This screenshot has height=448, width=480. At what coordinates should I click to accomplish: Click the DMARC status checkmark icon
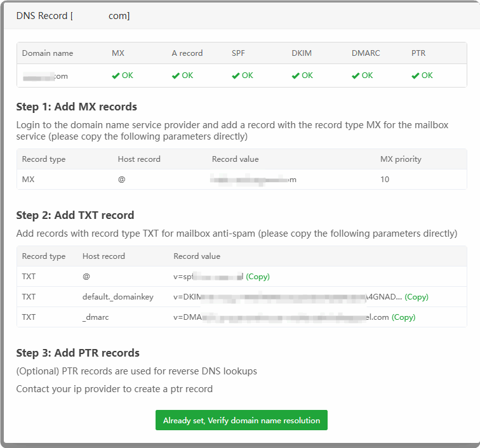pos(356,76)
